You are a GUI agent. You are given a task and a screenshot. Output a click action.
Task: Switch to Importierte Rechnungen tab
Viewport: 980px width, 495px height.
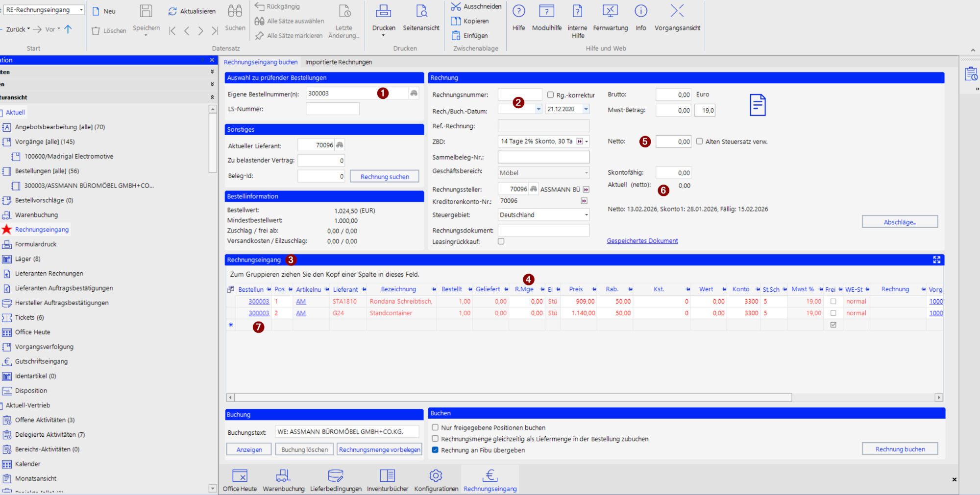(x=338, y=62)
